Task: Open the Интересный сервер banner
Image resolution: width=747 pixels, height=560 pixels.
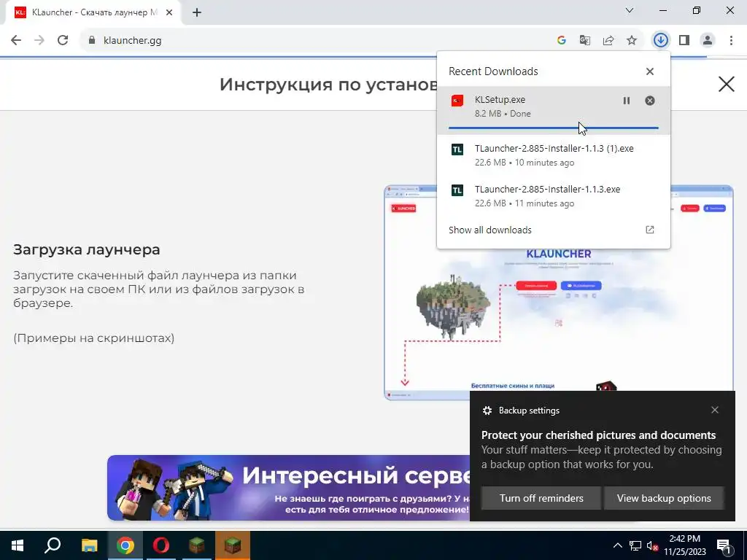Action: [289, 488]
